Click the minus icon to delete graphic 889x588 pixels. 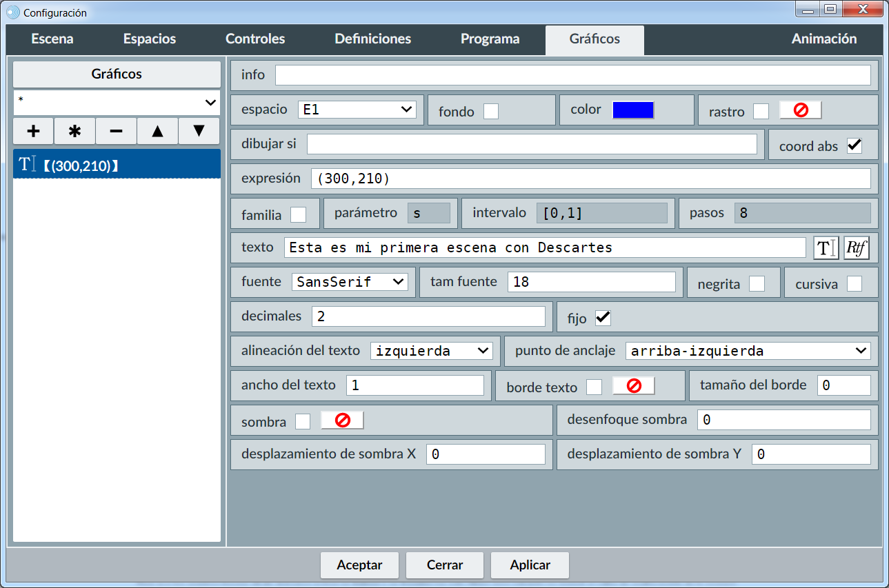(x=116, y=131)
